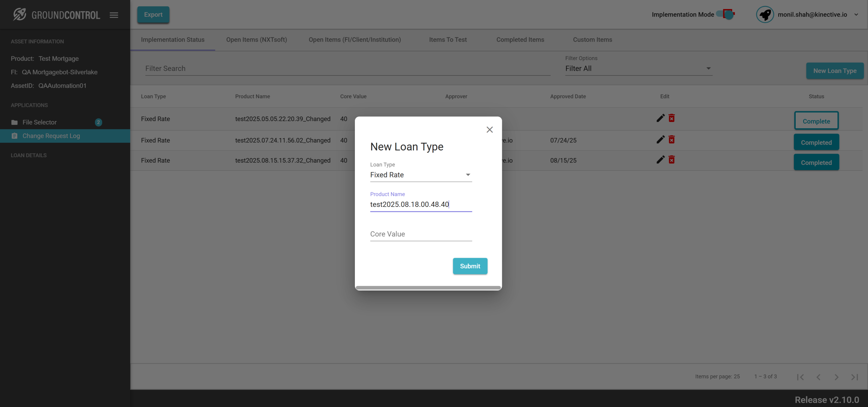The height and width of the screenshot is (407, 868).
Task: Expand the Filter Options dropdown
Action: (638, 68)
